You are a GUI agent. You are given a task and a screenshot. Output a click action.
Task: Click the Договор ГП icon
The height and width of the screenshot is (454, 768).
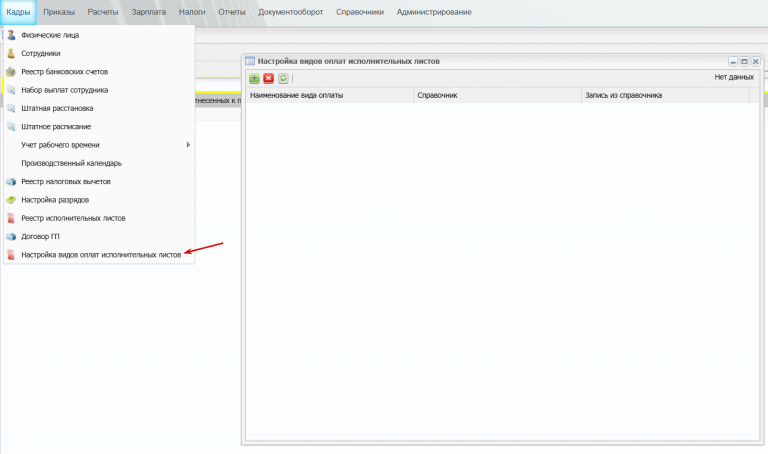tap(11, 237)
